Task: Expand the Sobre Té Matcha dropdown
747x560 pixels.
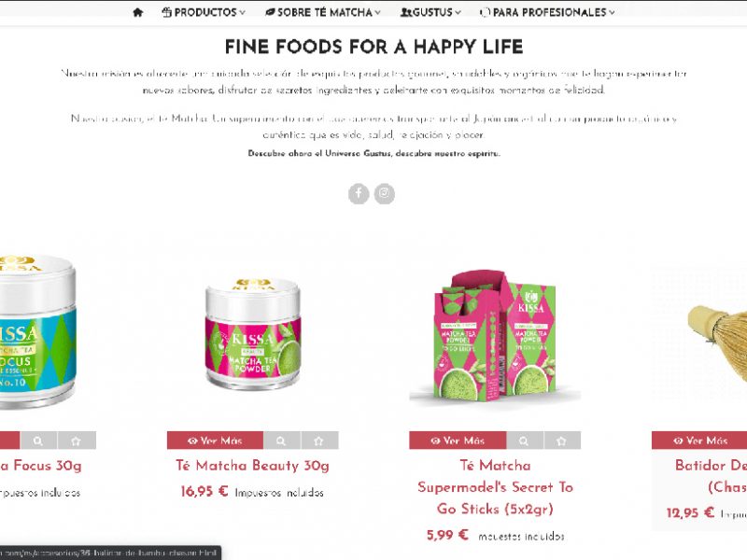Action: pyautogui.click(x=323, y=12)
